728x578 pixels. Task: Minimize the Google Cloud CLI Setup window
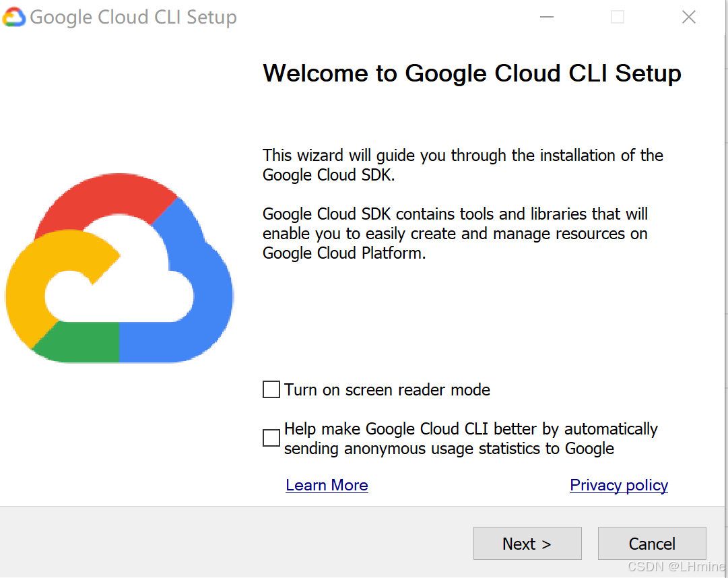pos(547,17)
